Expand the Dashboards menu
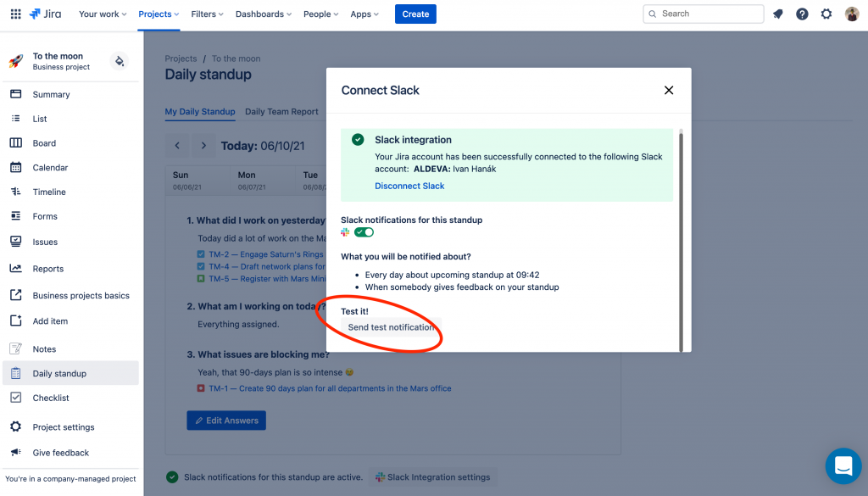This screenshot has width=868, height=496. [264, 14]
